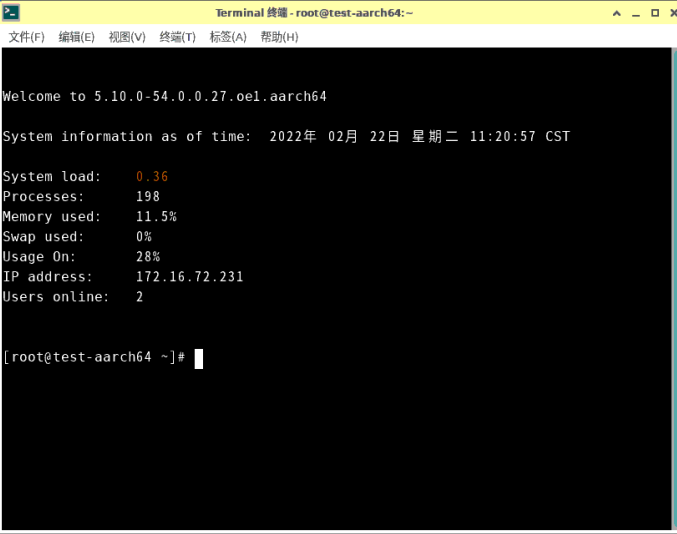677x534 pixels.
Task: Minimize the Terminal window
Action: point(638,13)
